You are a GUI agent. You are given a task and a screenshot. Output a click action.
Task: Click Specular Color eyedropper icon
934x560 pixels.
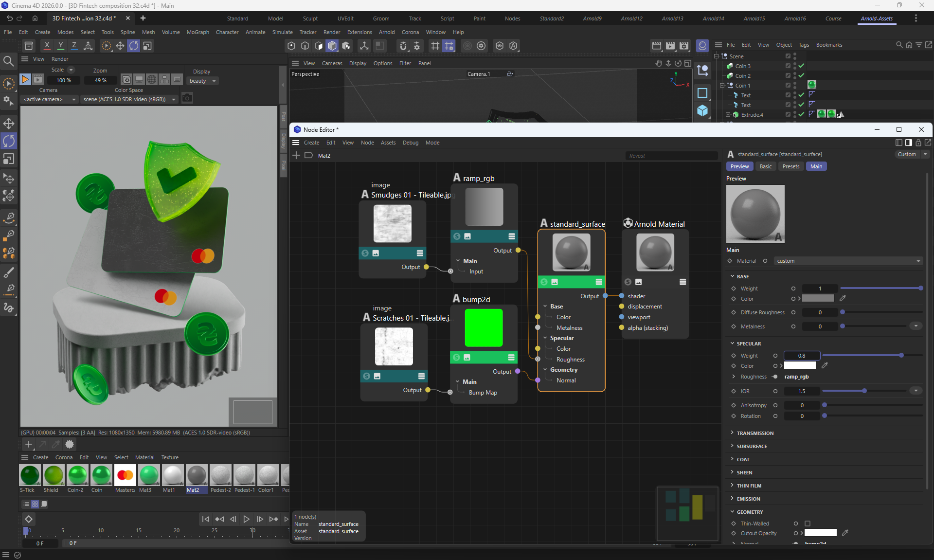825,365
